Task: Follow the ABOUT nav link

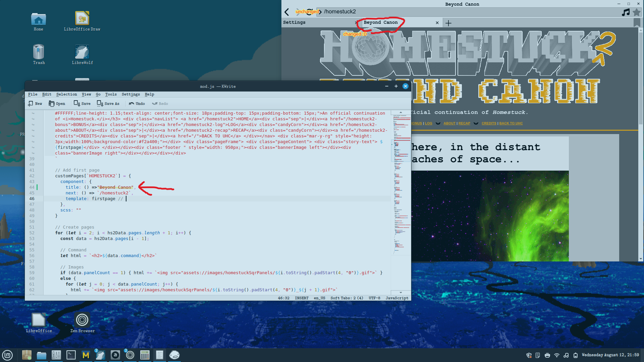Action: pyautogui.click(x=449, y=123)
